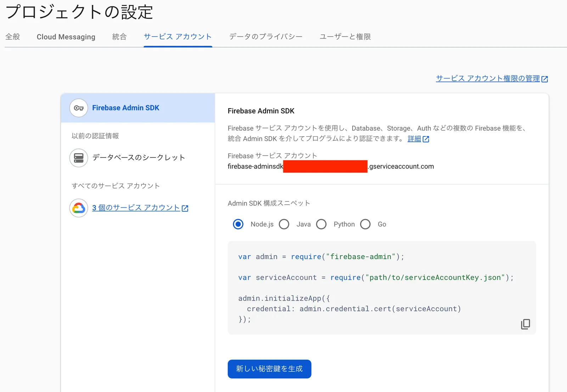Go to the データのプライバシー tab

(266, 37)
